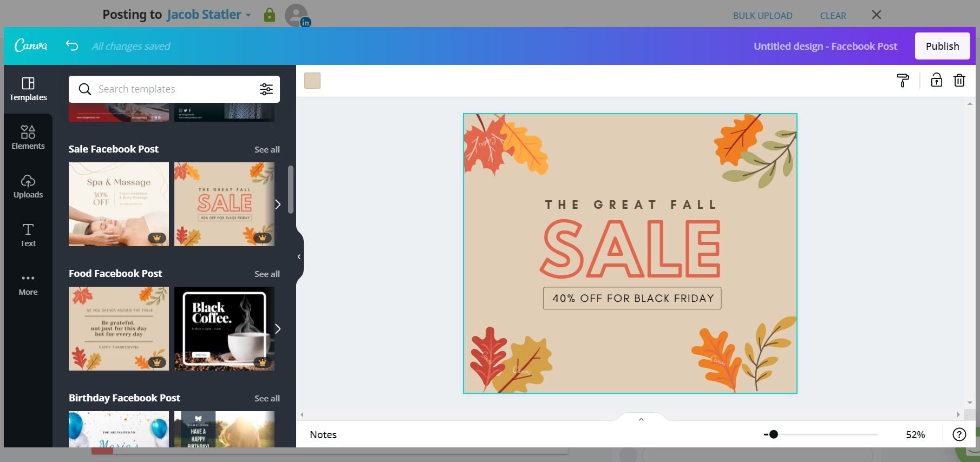Image resolution: width=980 pixels, height=462 pixels.
Task: Click the trash delete icon
Action: (959, 81)
